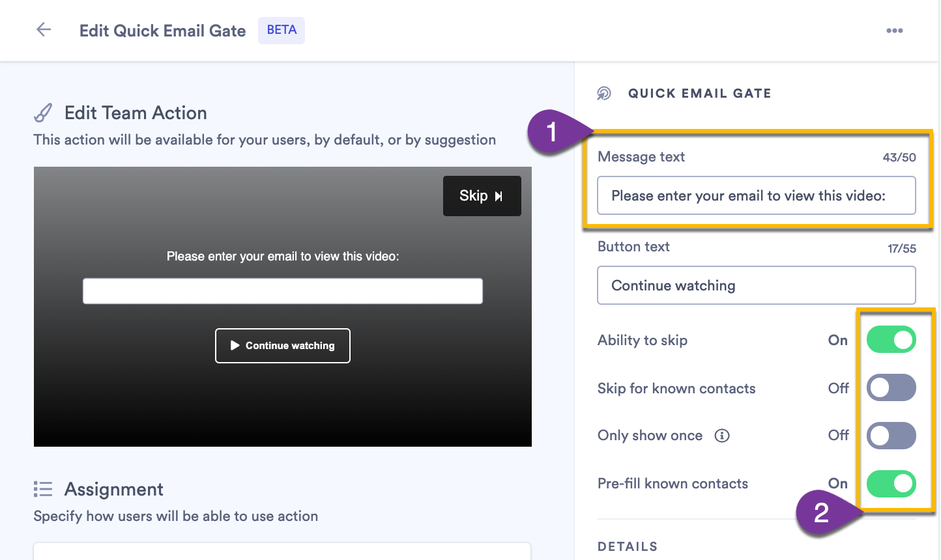
Task: Click the BETA badge
Action: click(282, 30)
